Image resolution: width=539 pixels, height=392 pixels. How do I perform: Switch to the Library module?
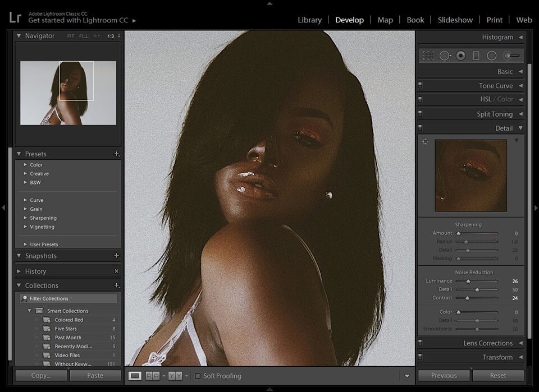310,20
